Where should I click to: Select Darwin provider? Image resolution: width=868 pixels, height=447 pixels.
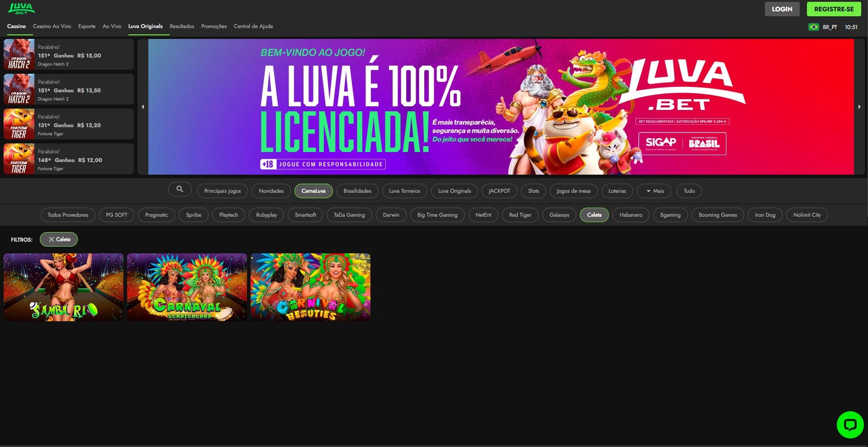391,215
